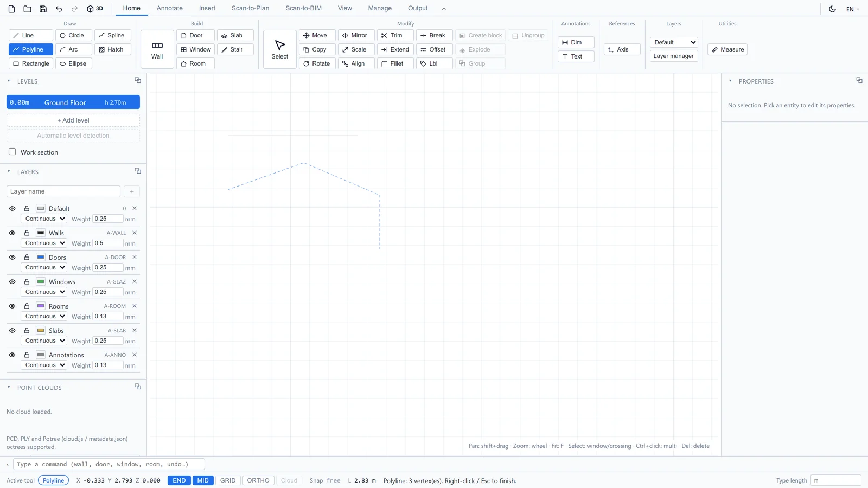Open the Layer manager
This screenshot has height=488, width=868.
(674, 56)
